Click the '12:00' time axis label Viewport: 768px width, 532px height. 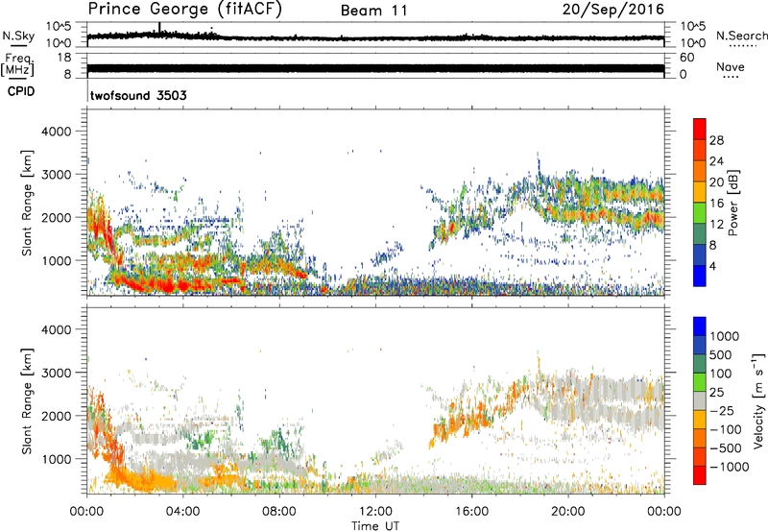pos(375,512)
